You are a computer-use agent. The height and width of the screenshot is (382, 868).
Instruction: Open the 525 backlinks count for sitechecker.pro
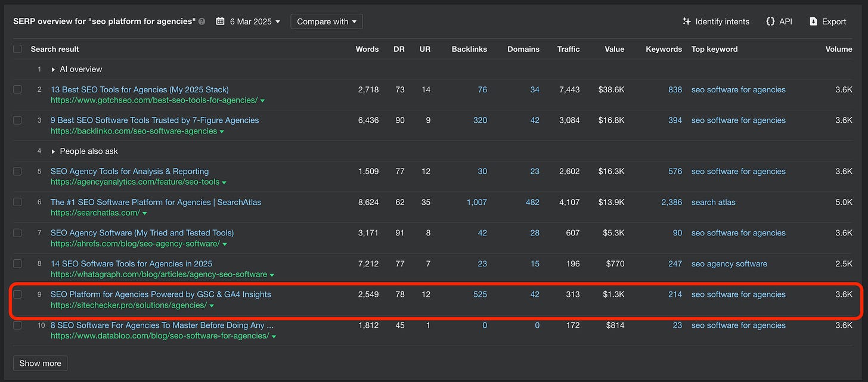[480, 294]
